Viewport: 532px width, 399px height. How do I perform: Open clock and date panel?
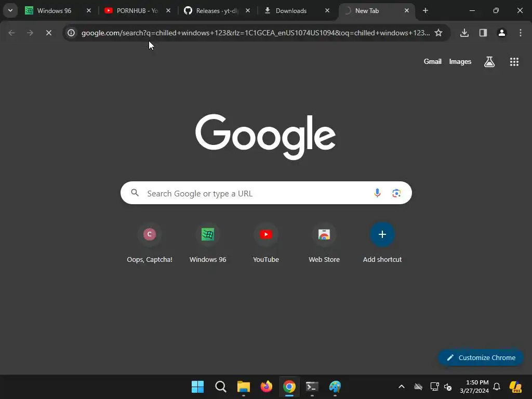(x=474, y=387)
